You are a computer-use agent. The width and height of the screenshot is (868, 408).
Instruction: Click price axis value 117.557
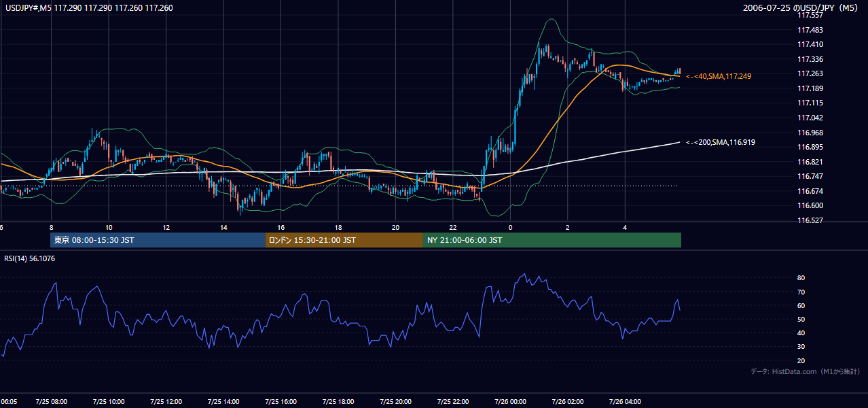pos(810,16)
